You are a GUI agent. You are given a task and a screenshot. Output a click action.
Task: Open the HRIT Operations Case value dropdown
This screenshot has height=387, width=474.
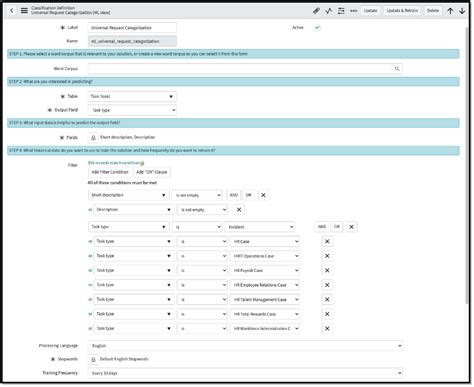[265, 256]
